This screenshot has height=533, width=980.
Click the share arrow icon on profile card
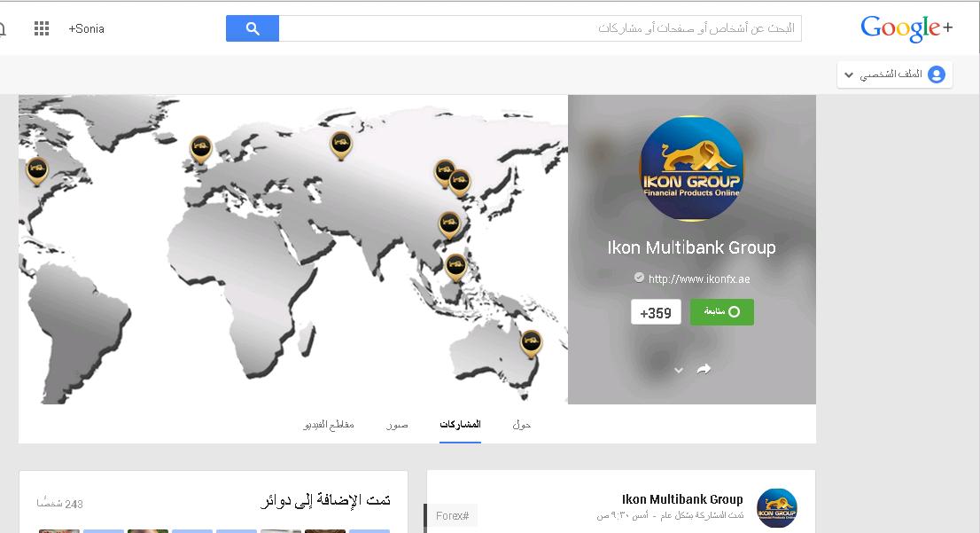[x=704, y=369]
